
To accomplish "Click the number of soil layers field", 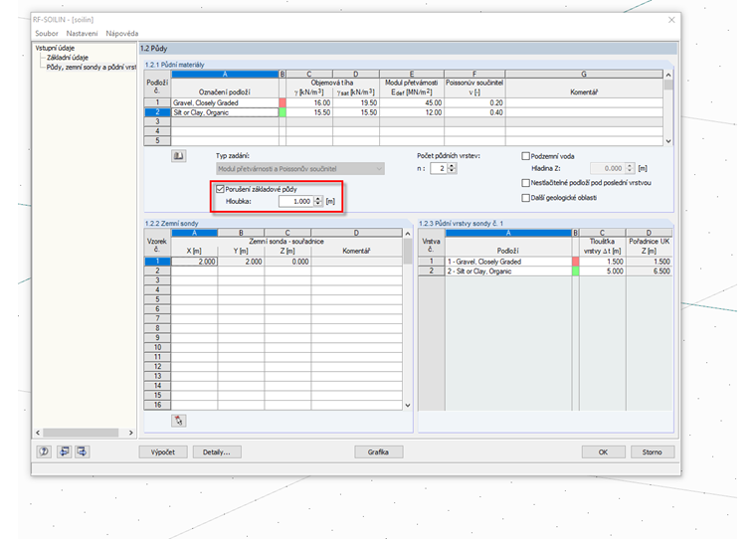I will tap(439, 168).
